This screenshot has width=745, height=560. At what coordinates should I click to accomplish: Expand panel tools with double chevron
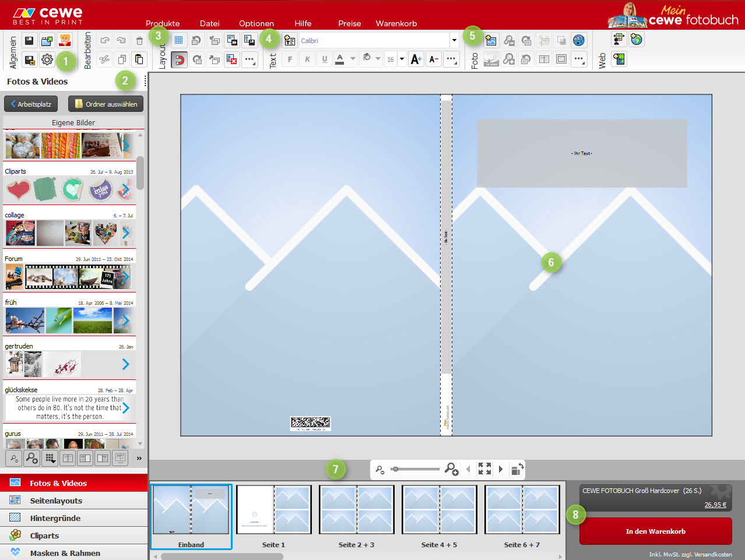(139, 458)
